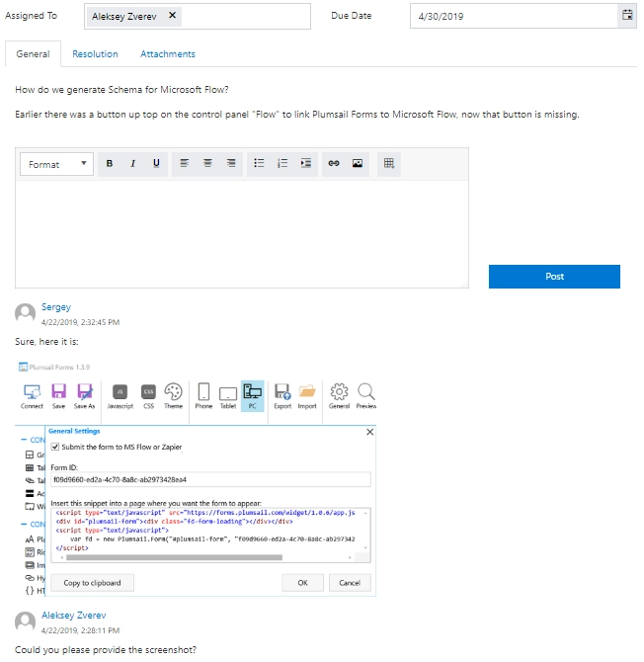Open the Attachments tab
Image resolution: width=644 pixels, height=662 pixels.
[x=168, y=54]
